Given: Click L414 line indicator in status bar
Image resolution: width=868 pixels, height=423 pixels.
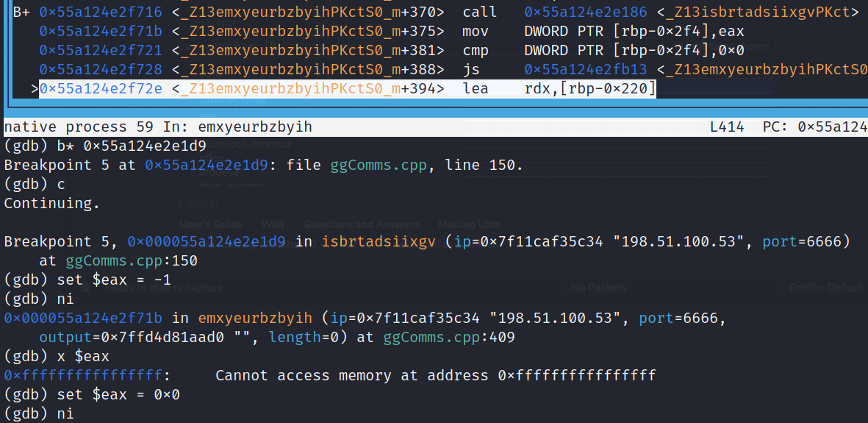Looking at the screenshot, I should coord(727,127).
